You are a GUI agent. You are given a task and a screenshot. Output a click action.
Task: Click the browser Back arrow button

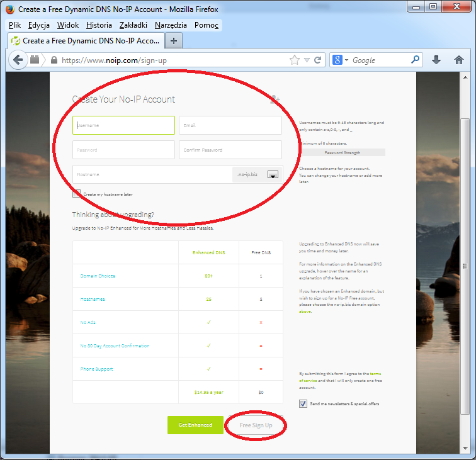[18, 60]
